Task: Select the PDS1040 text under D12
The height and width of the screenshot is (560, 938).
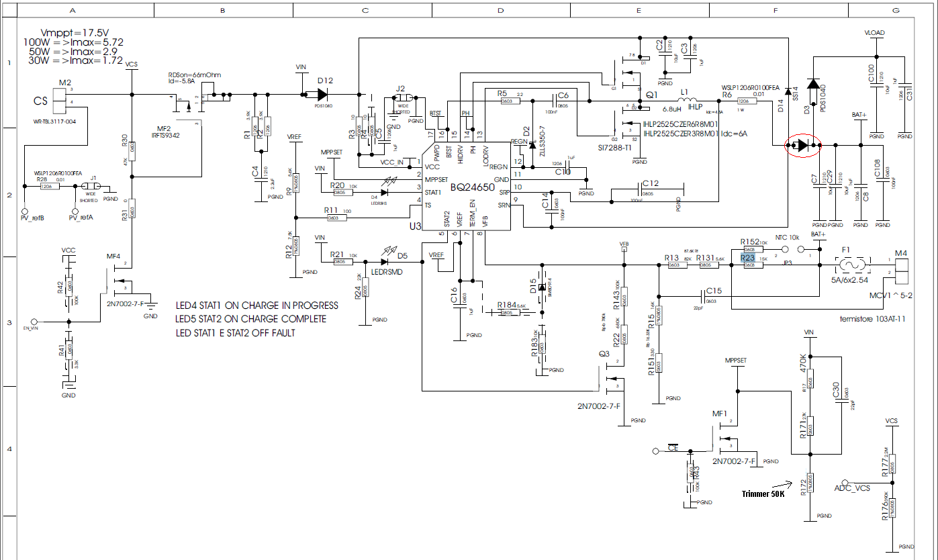Action: pyautogui.click(x=324, y=107)
